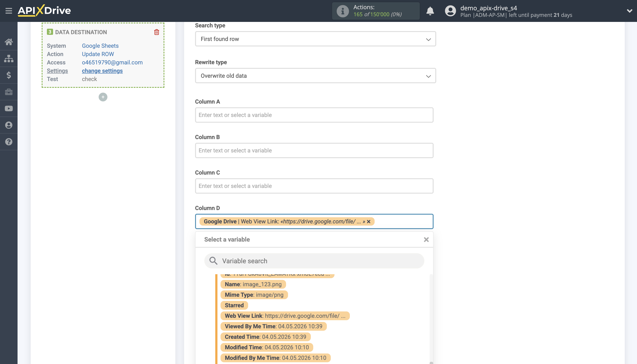This screenshot has width=637, height=364.
Task: Add a new block with plus button
Action: (103, 97)
